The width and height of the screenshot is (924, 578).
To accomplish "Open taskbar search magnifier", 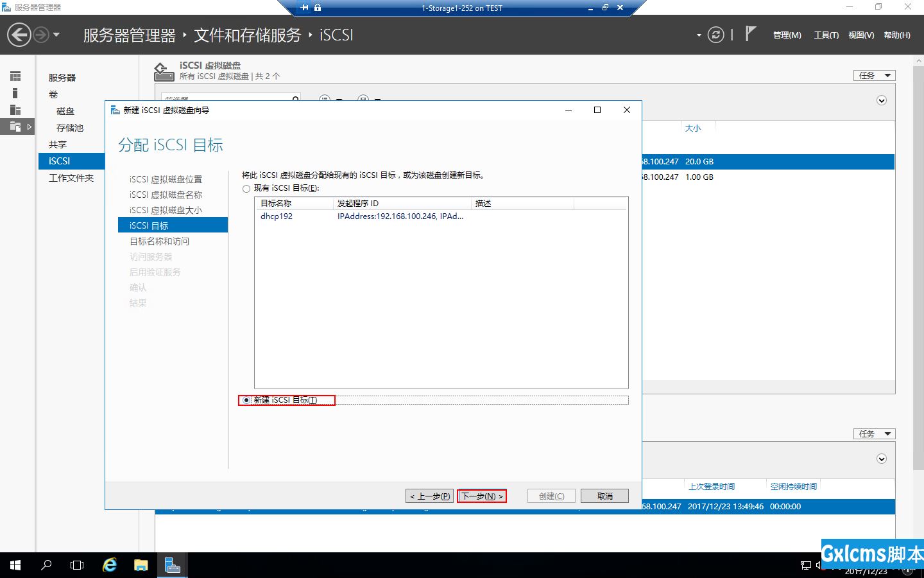I will click(x=46, y=565).
